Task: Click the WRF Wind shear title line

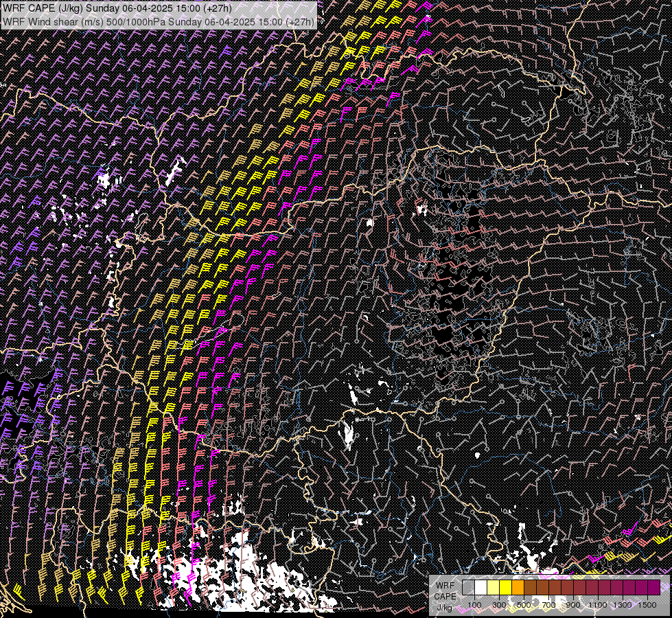Action: tap(159, 21)
